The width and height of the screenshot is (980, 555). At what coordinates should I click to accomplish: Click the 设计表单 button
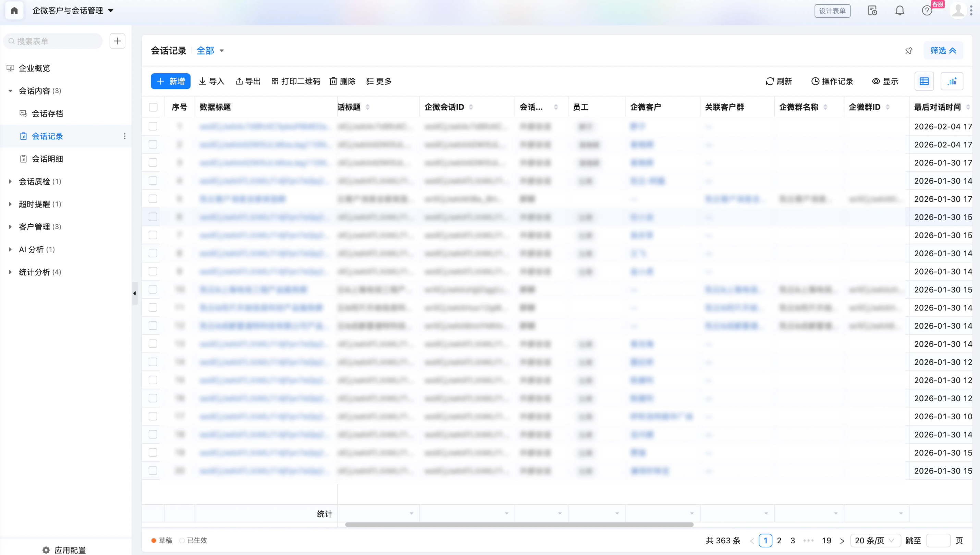832,11
